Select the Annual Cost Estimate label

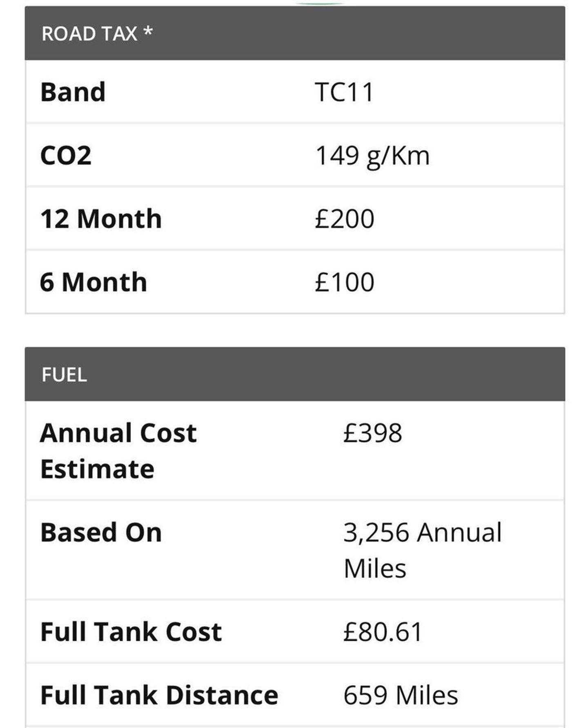tap(118, 450)
